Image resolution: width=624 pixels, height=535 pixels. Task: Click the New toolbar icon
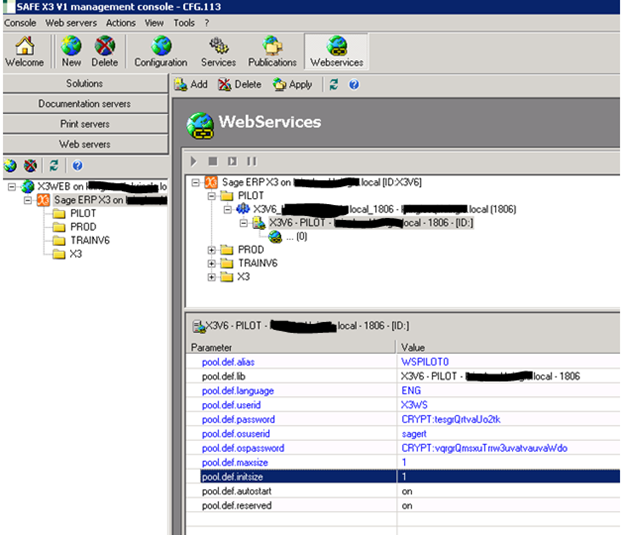(x=71, y=47)
